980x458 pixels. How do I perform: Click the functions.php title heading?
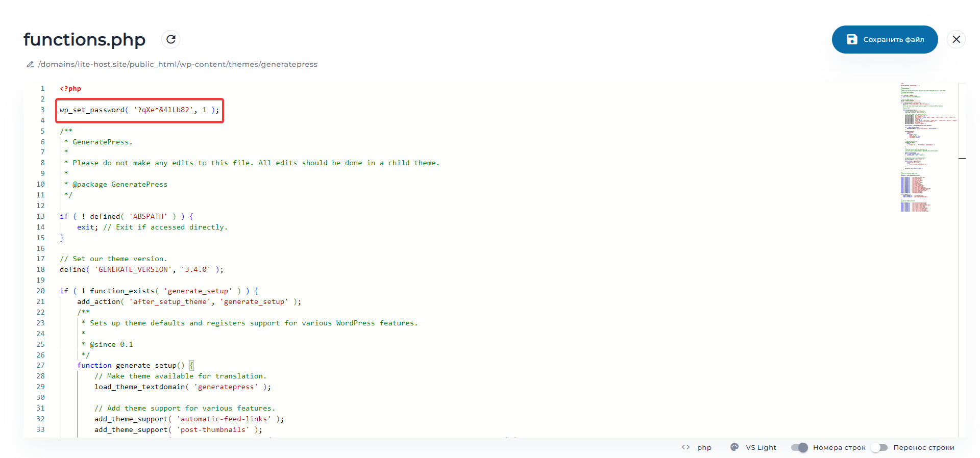pyautogui.click(x=85, y=39)
